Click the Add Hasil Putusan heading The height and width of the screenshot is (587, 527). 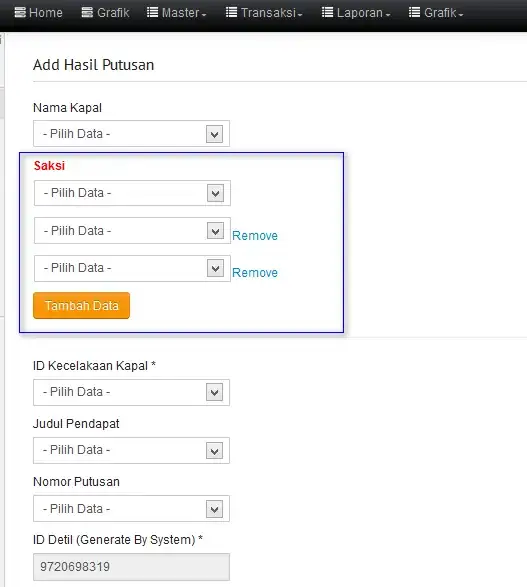pyautogui.click(x=94, y=65)
